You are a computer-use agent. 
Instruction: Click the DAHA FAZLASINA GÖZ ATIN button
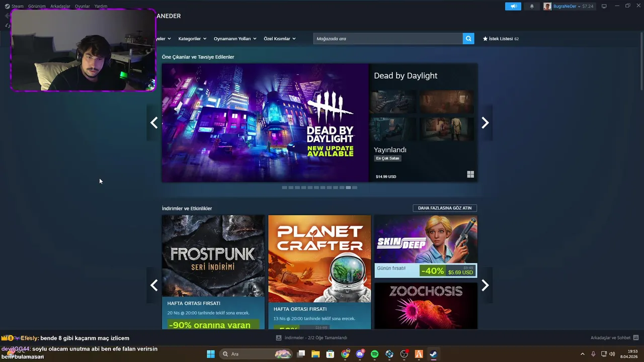(445, 208)
